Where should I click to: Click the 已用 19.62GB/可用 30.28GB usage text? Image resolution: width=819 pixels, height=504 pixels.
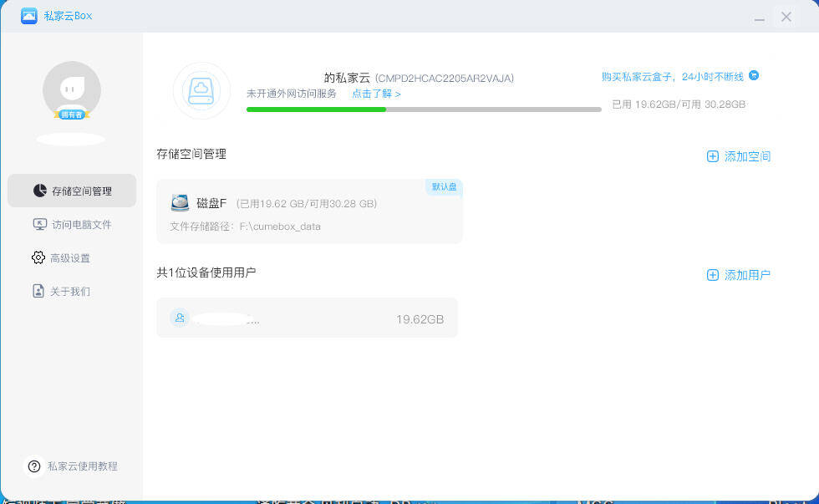(x=679, y=104)
